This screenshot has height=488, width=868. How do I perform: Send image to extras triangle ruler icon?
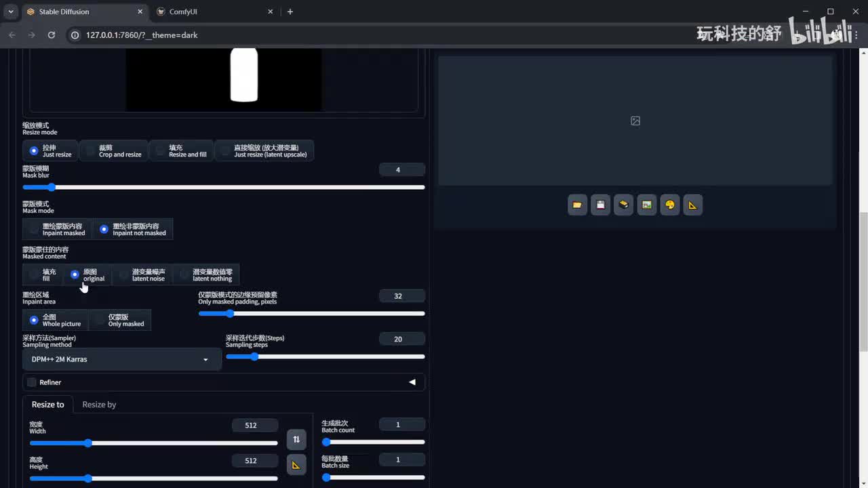[692, 205]
